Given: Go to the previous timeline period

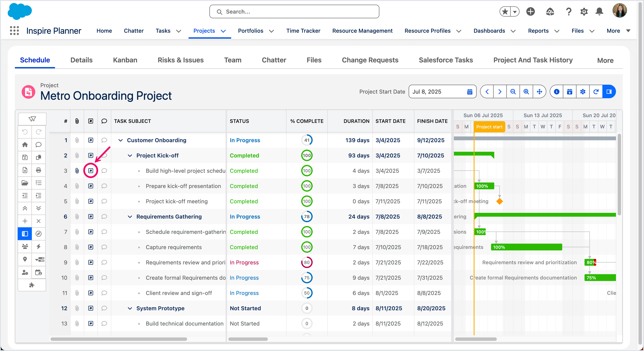Looking at the screenshot, I should tap(487, 92).
